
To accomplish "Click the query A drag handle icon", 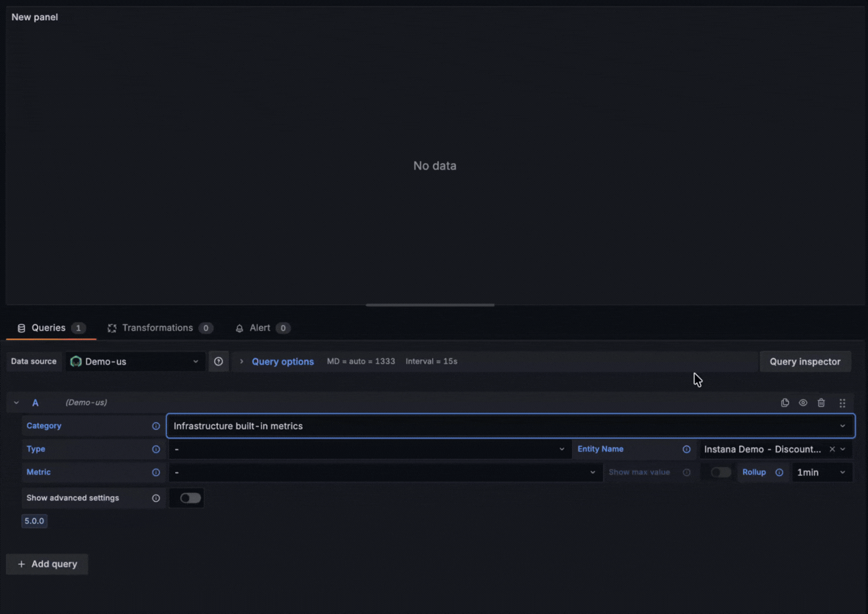I will pyautogui.click(x=842, y=403).
